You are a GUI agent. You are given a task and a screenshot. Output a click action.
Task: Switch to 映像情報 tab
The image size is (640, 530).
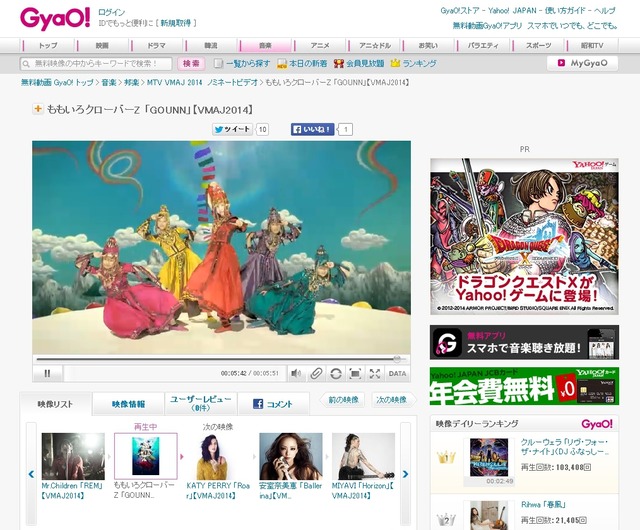coord(128,404)
